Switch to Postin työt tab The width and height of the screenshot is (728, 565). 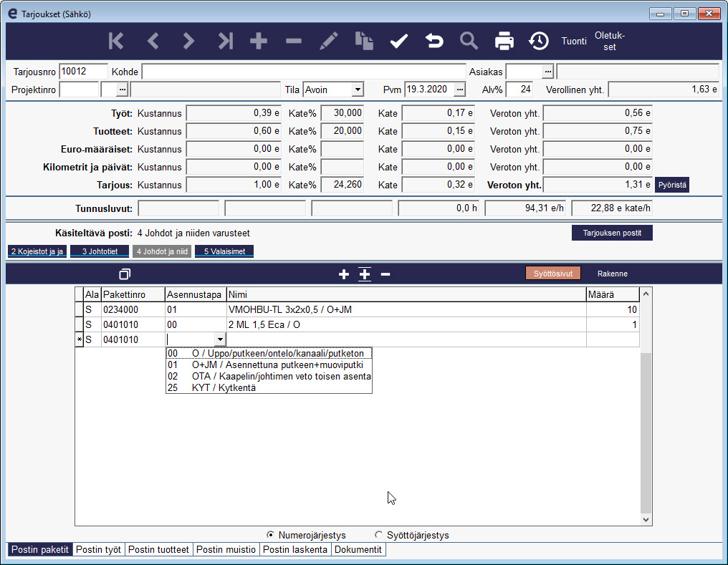(x=98, y=550)
